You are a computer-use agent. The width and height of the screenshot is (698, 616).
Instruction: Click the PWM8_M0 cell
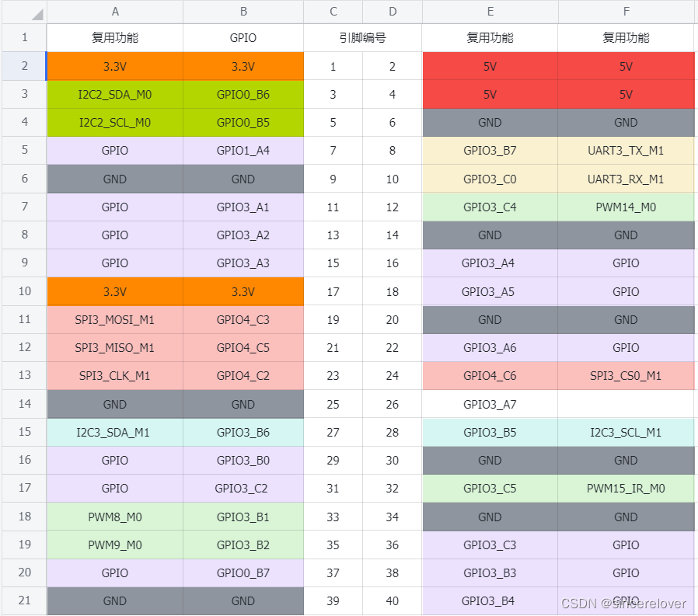click(x=115, y=517)
